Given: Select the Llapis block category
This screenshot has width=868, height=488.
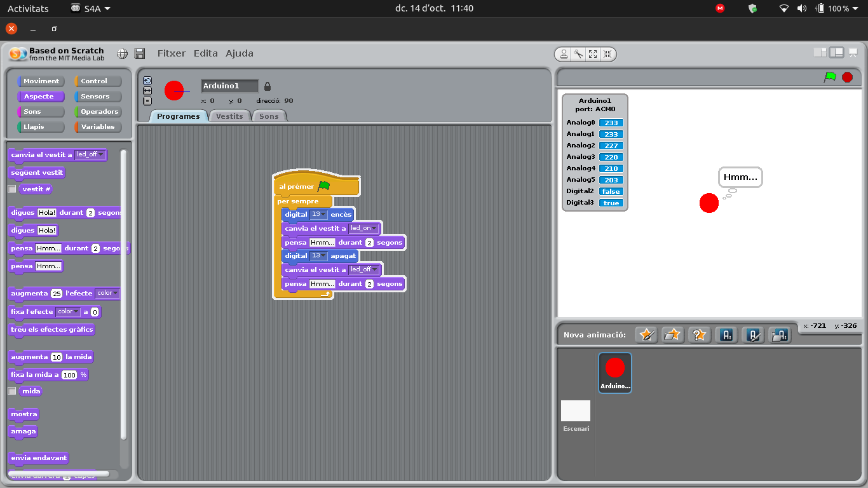Looking at the screenshot, I should tap(41, 127).
